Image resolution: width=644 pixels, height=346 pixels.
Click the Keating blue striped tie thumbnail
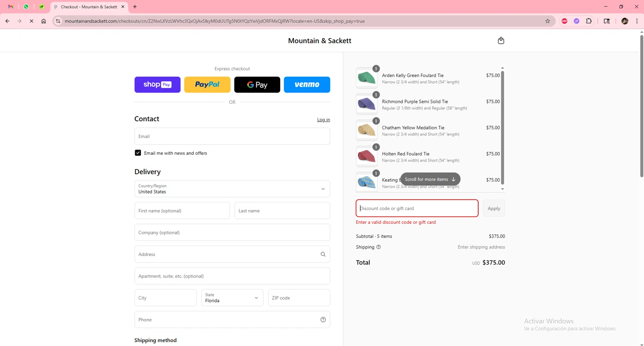click(x=367, y=182)
